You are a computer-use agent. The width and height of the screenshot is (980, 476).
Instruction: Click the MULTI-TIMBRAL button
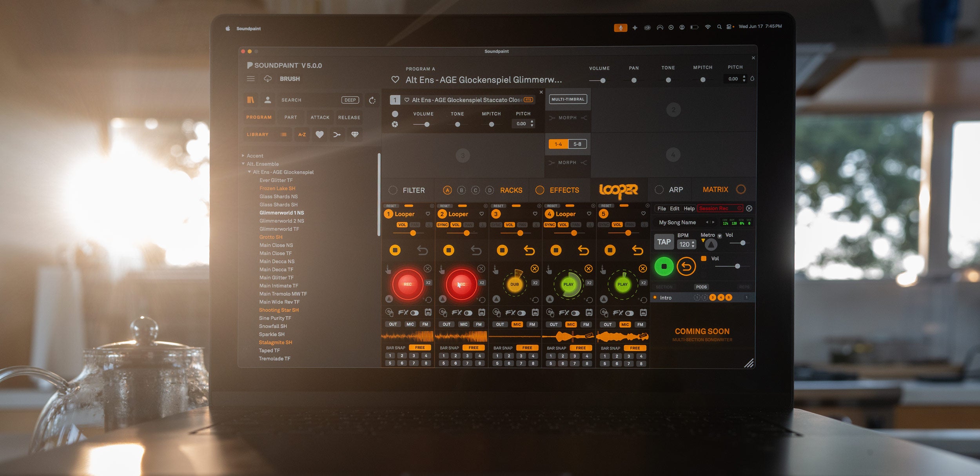(568, 99)
